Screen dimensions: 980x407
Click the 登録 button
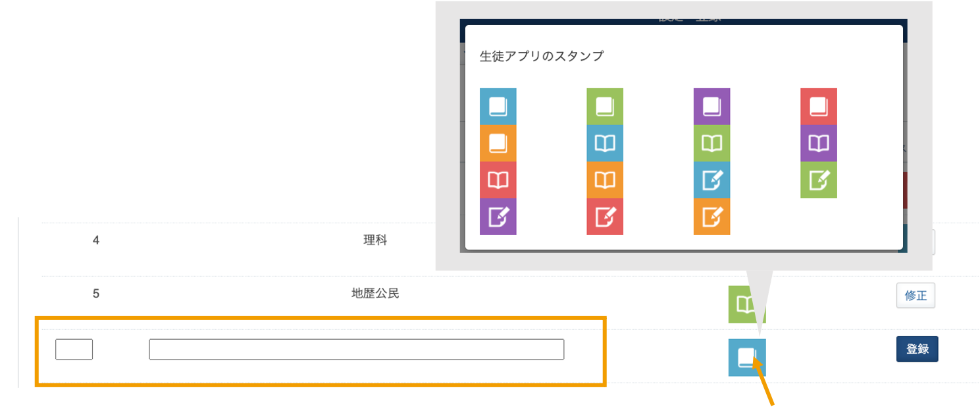click(x=917, y=349)
